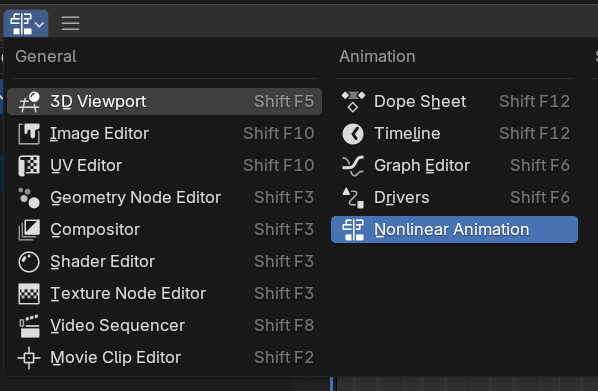Click the Timeline clock icon
This screenshot has height=391, width=598.
click(353, 134)
